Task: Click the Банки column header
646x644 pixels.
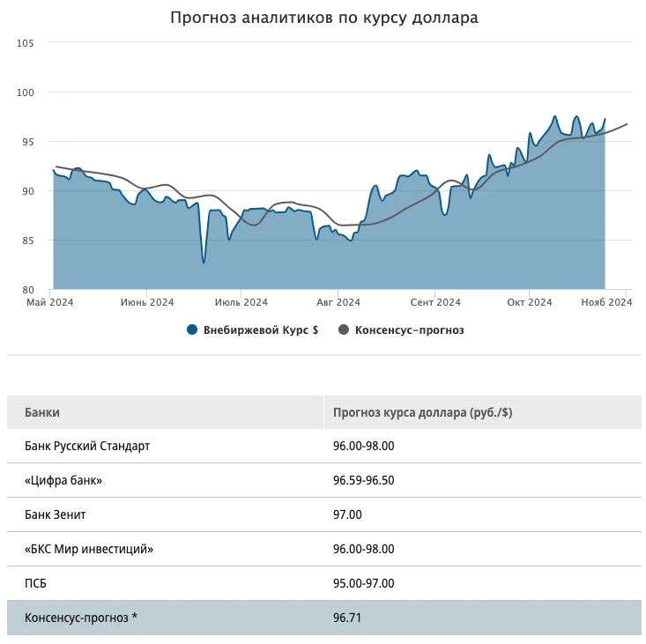Action: click(x=42, y=412)
